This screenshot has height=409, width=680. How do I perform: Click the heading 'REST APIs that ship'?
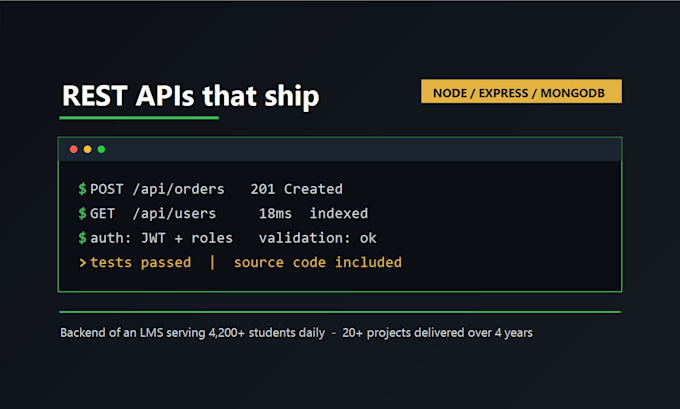(191, 95)
